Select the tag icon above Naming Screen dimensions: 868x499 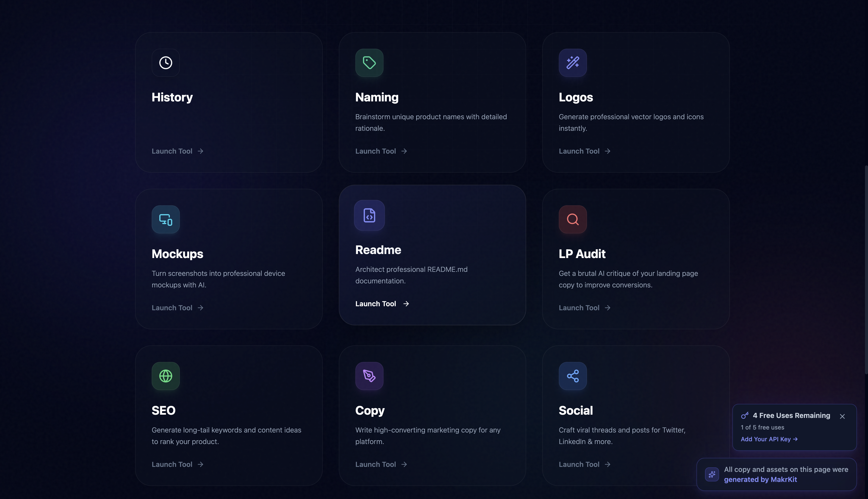coord(369,63)
